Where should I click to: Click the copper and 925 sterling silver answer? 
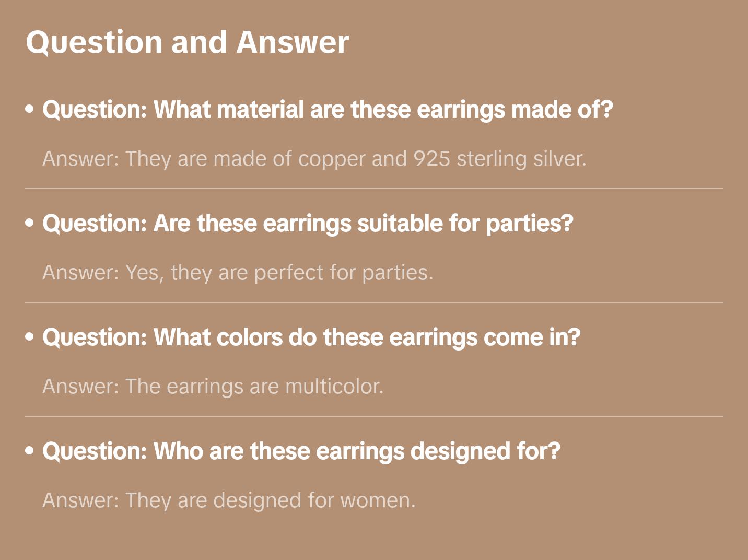tap(314, 159)
